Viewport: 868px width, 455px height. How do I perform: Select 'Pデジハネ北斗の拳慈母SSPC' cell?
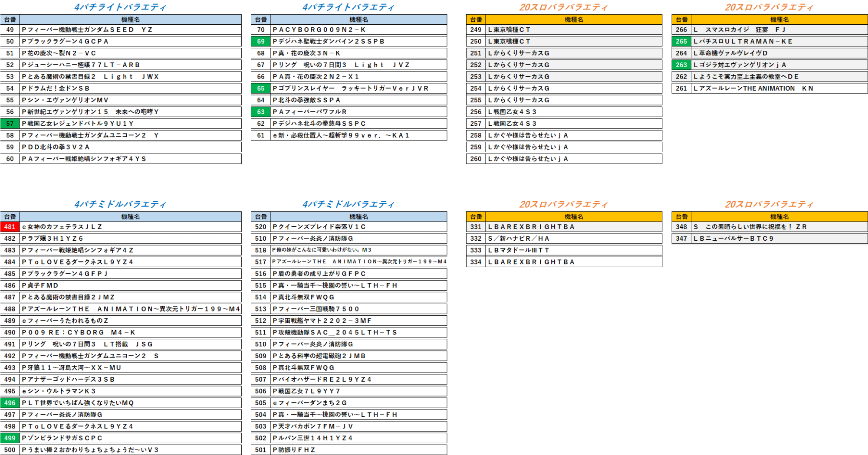point(359,124)
